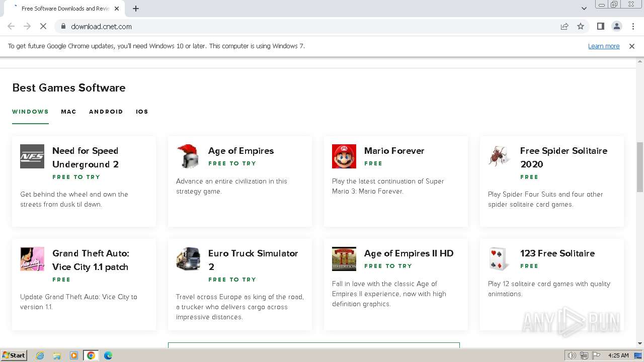Click the scrollbar down arrow
The width and height of the screenshot is (644, 362).
(640, 344)
